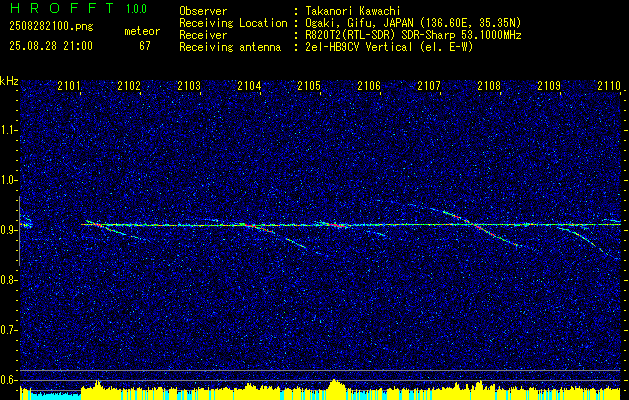Viewport: 629px width, 400px height.
Task: Click the Ogaki, Gifu, JAPAN location text
Action: coord(413,23)
